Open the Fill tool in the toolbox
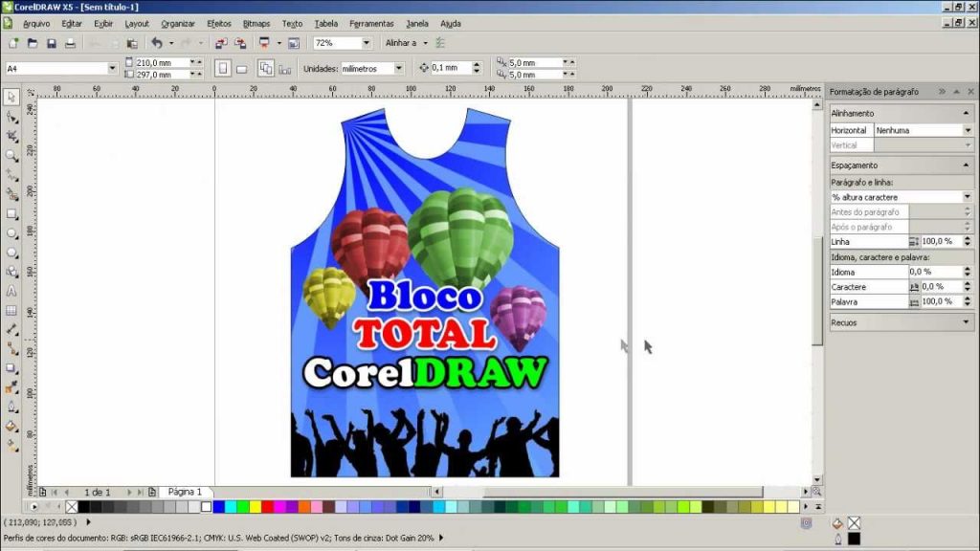 coord(11,424)
